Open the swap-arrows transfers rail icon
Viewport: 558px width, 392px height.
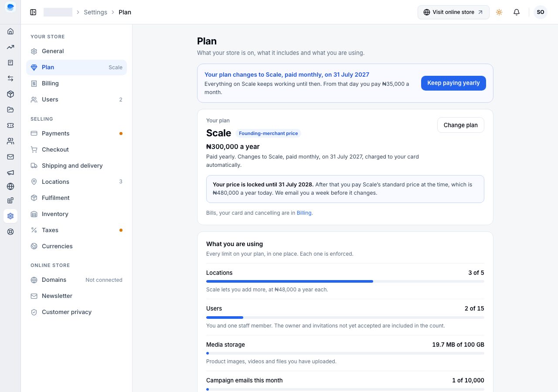click(x=10, y=78)
